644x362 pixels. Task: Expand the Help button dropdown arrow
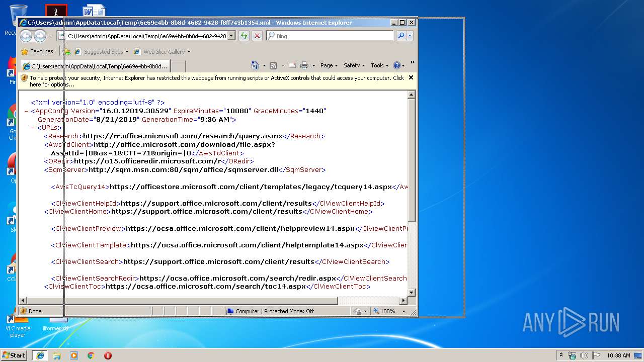[x=404, y=65]
